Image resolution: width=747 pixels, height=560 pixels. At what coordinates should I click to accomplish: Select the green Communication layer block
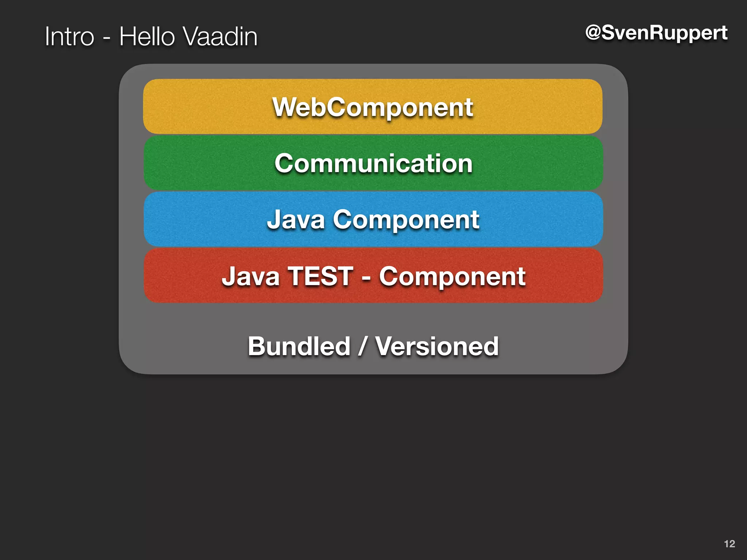coord(373,163)
